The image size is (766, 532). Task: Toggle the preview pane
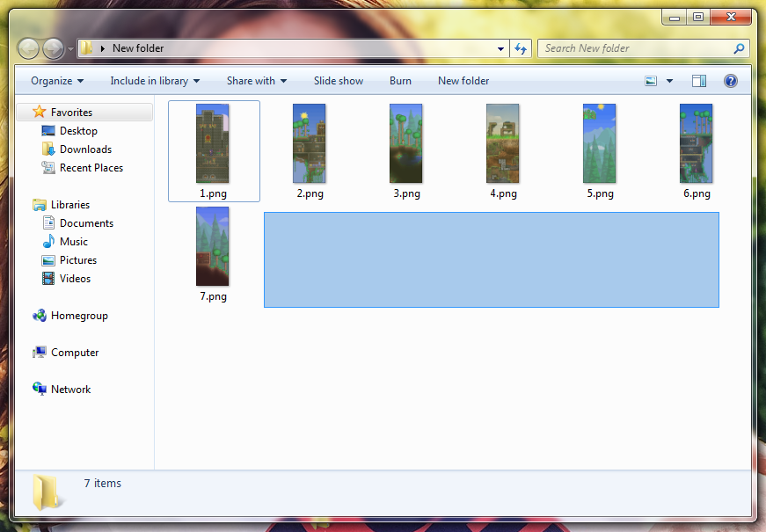tap(699, 81)
